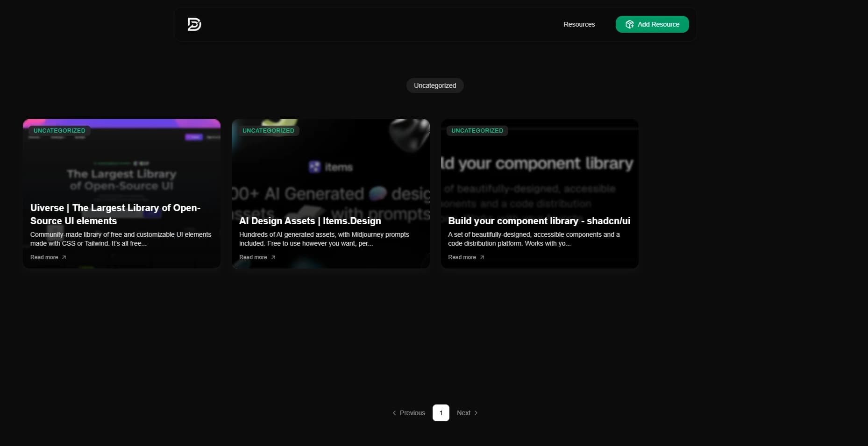Click the Add Resource button
Screen dimensions: 868x446
click(652, 24)
